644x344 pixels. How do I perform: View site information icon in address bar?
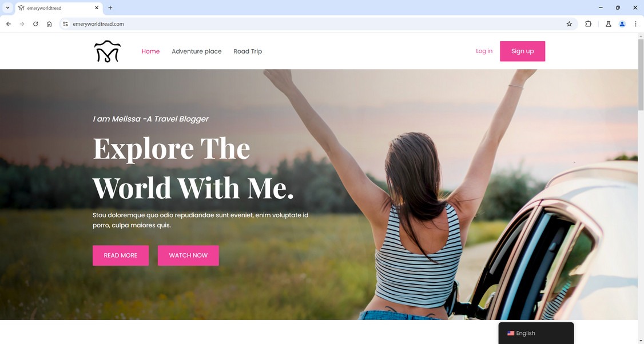tap(65, 24)
